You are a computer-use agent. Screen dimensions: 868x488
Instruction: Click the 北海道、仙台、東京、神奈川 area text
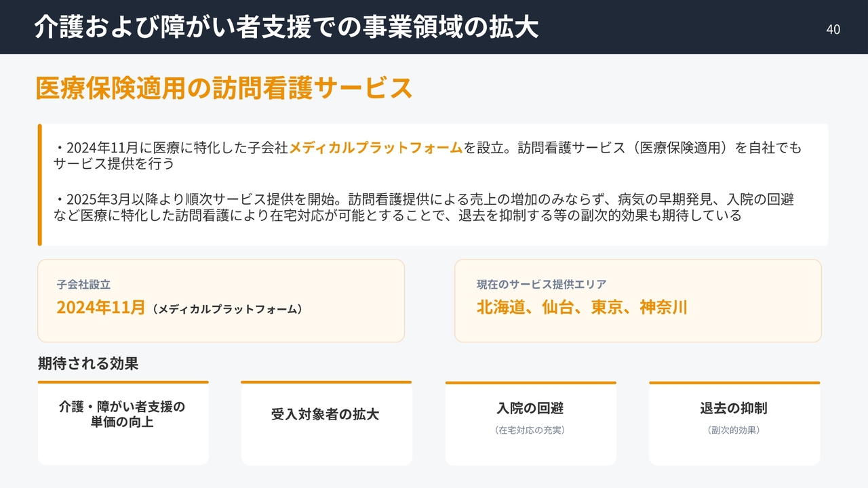[583, 308]
